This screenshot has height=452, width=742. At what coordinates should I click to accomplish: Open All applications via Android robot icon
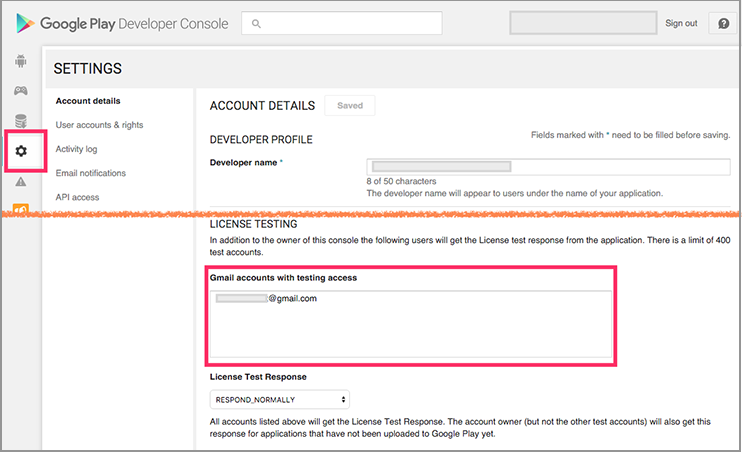[21, 61]
